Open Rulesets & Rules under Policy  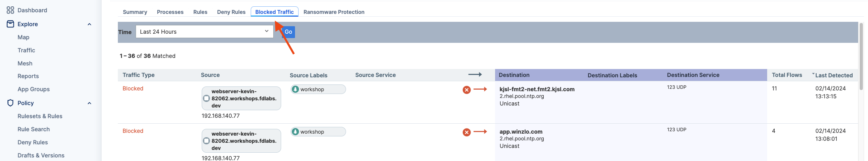click(x=40, y=116)
